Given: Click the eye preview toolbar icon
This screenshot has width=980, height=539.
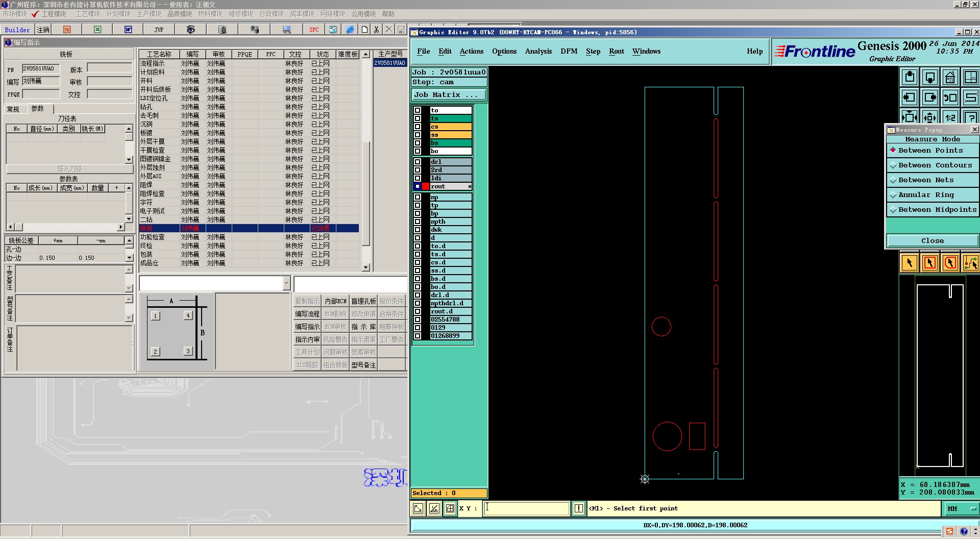Looking at the screenshot, I should tap(190, 30).
